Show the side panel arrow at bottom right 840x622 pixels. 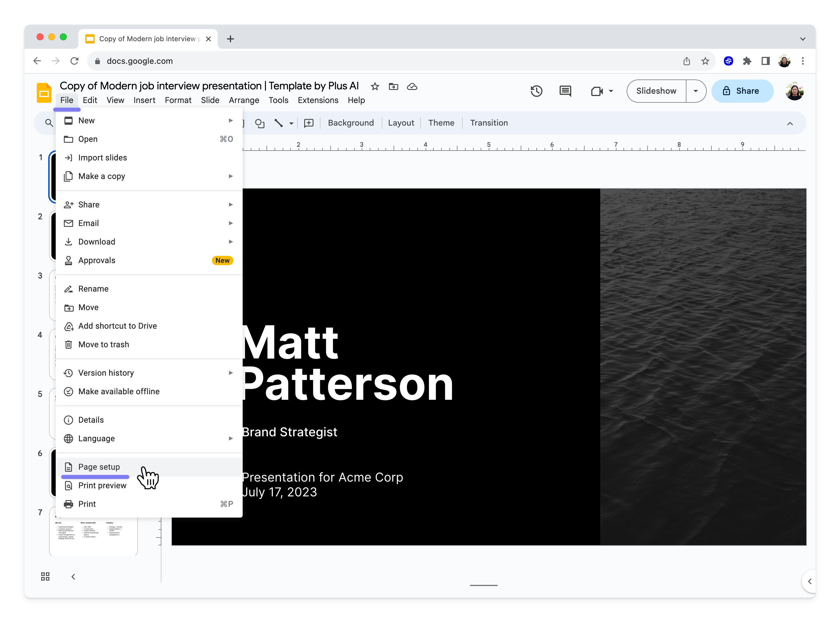809,581
